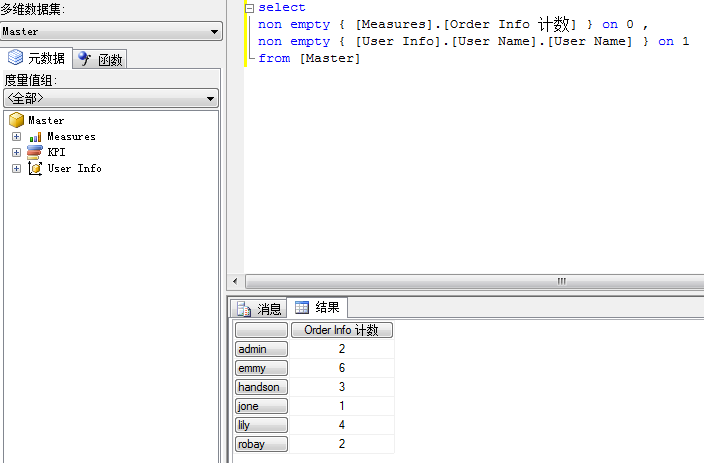Select the lily row header
The height and width of the screenshot is (463, 704).
pos(261,425)
